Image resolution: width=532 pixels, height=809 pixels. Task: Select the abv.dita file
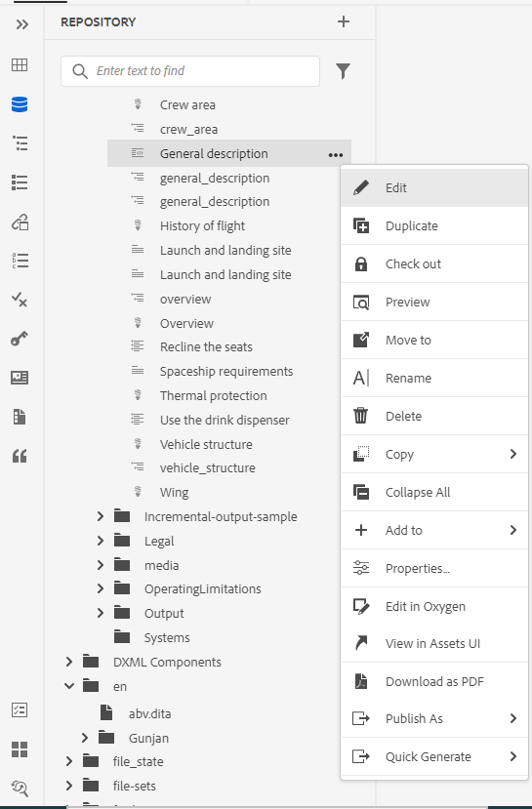point(149,714)
